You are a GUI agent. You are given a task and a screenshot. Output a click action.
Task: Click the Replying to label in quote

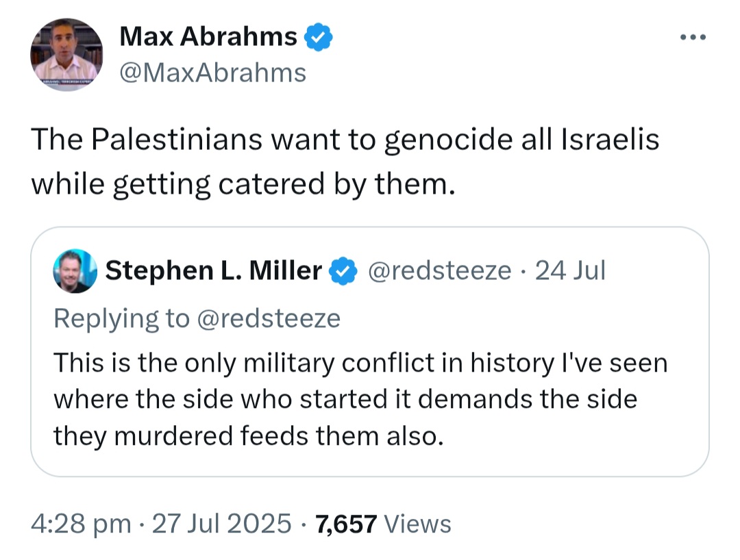(121, 318)
